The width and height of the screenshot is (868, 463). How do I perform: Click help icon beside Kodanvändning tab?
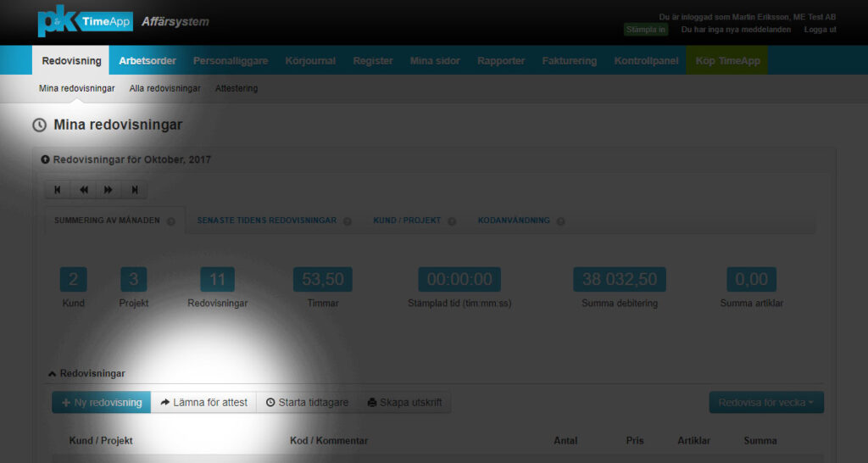(x=561, y=221)
